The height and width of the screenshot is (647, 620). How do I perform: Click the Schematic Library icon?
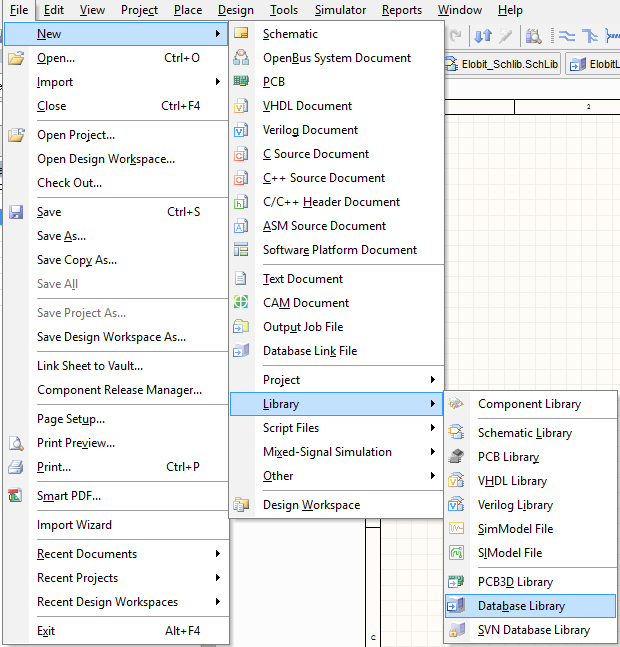456,433
